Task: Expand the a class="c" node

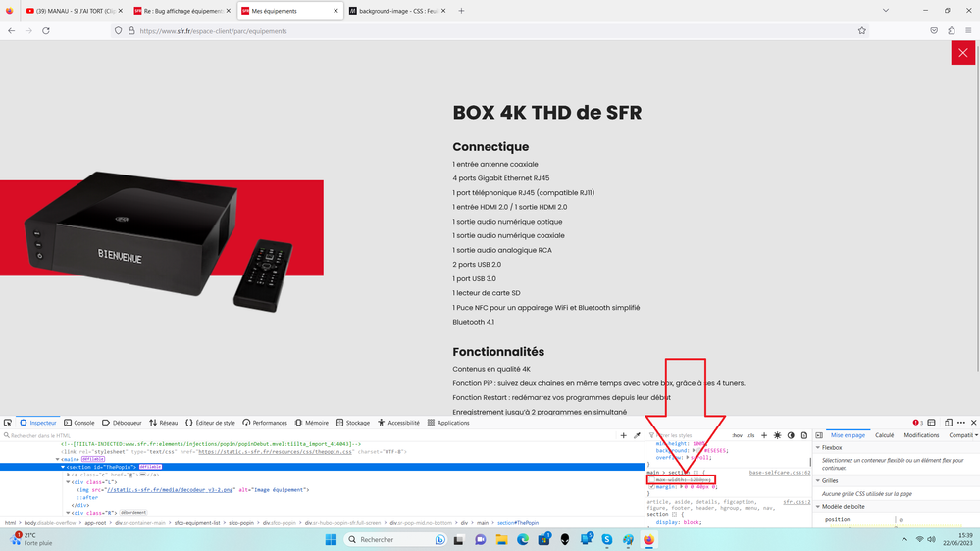Action: click(68, 475)
